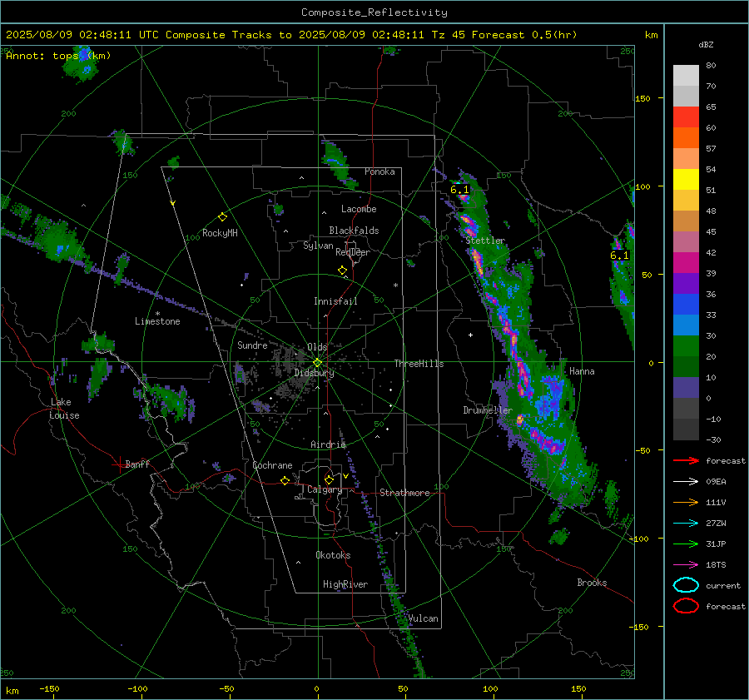The width and height of the screenshot is (749, 700).
Task: Click the white 09EA arrow legend icon
Action: pos(686,482)
